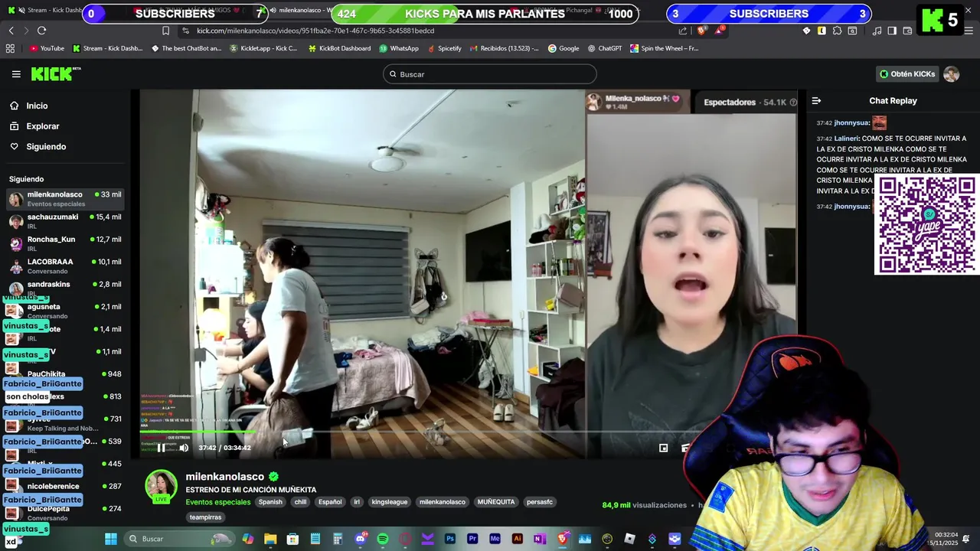Open KickBot Dashboard bookmark
Viewport: 980px width, 551px height.
(339, 48)
